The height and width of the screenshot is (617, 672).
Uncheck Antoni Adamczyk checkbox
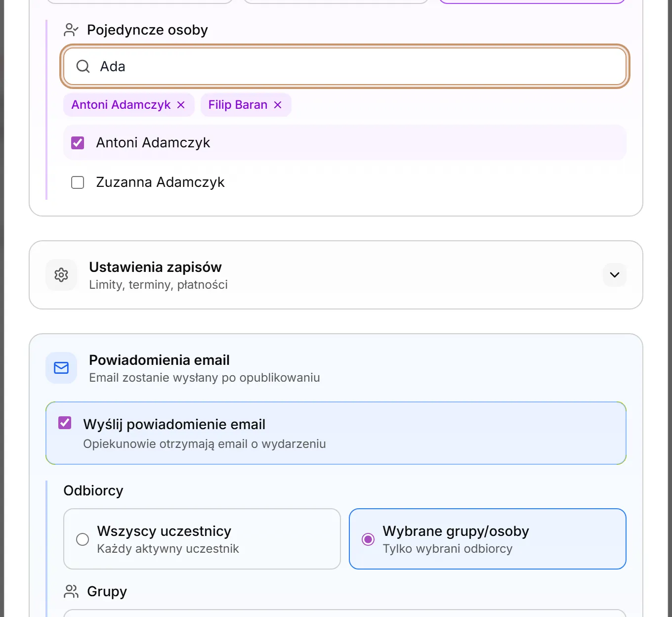[78, 143]
